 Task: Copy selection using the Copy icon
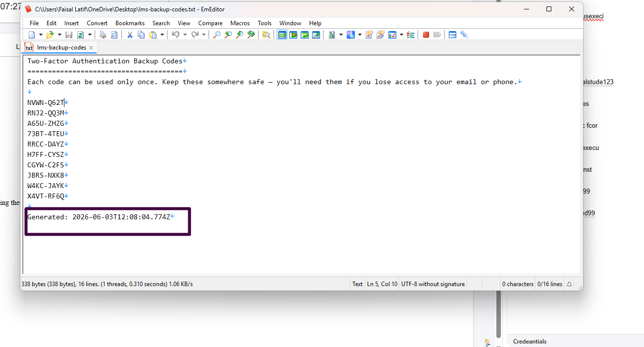(141, 35)
